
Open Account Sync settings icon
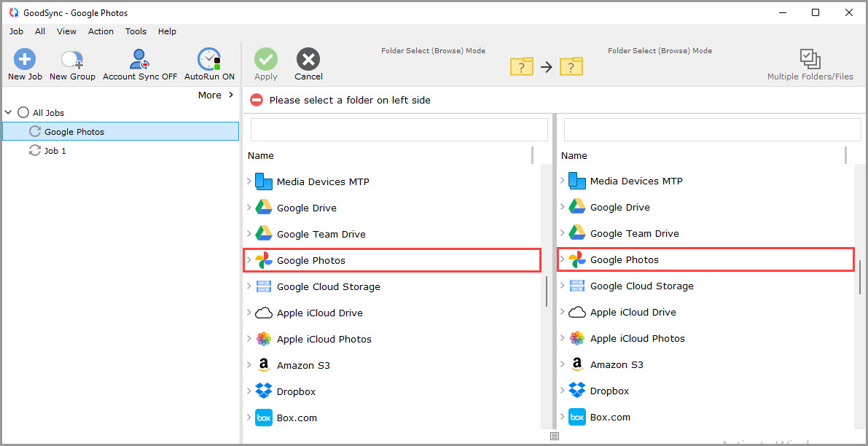click(x=138, y=58)
